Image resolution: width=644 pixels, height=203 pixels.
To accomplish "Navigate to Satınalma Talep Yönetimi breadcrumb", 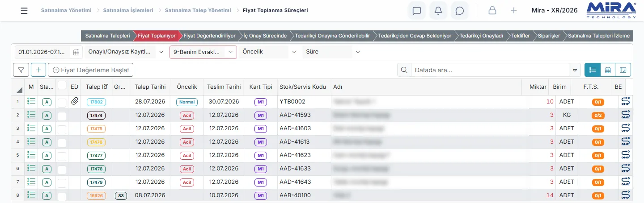I will click(x=198, y=10).
